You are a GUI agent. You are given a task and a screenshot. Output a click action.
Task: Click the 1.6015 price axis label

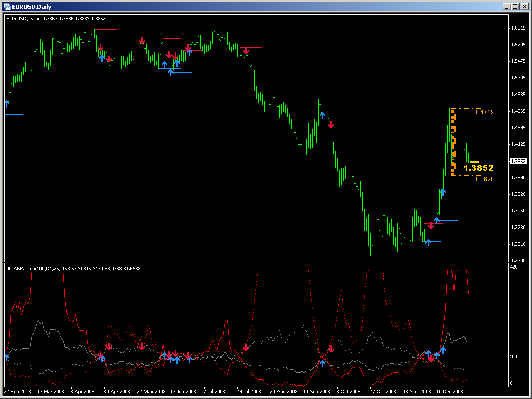(518, 28)
